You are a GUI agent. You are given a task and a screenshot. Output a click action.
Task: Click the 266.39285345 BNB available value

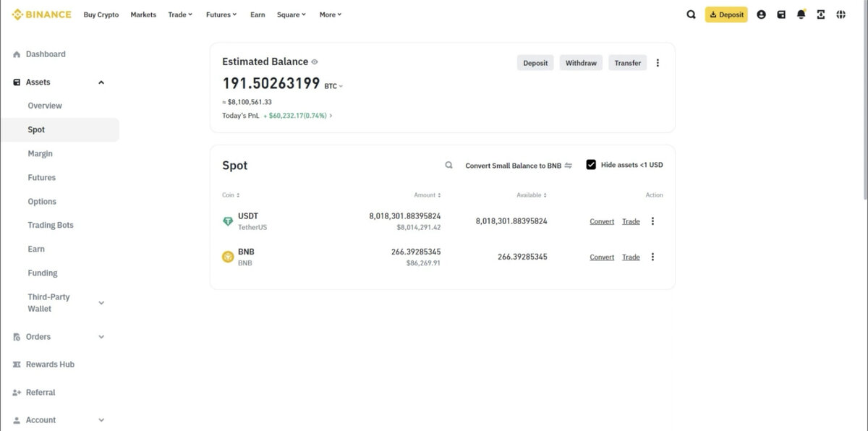(522, 257)
